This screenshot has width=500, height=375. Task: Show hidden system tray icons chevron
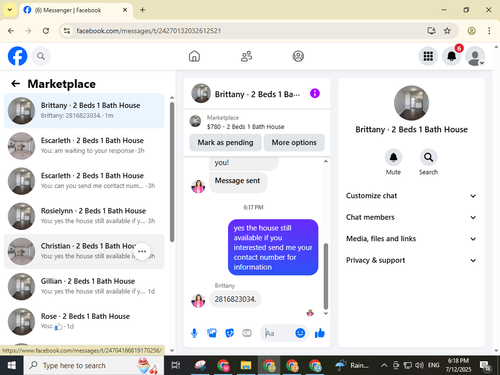tap(384, 365)
